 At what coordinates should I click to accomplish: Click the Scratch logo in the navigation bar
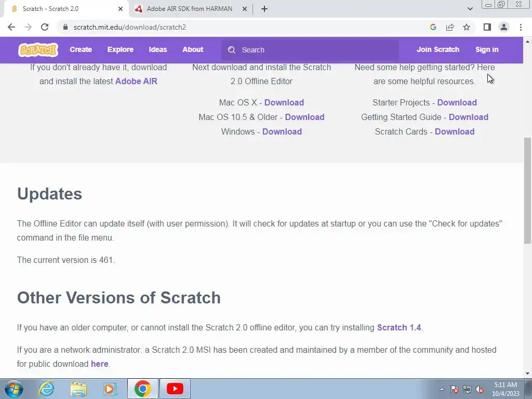tap(38, 50)
